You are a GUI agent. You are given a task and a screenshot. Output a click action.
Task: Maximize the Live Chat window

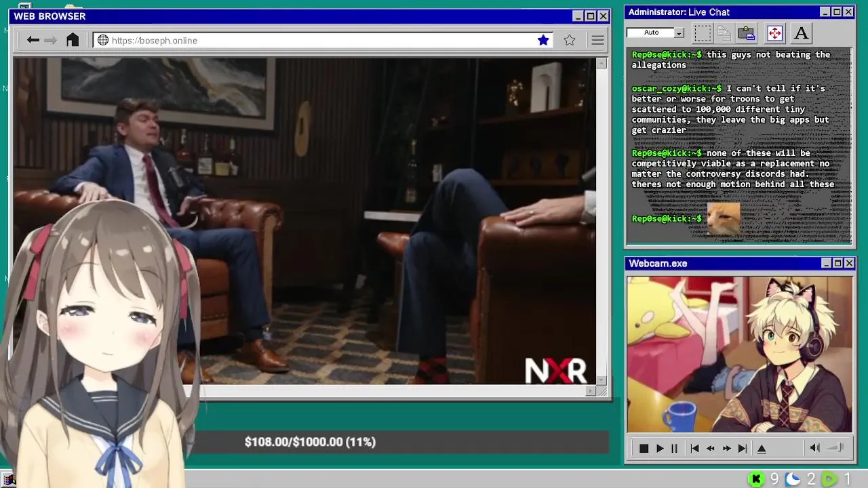[x=837, y=12]
